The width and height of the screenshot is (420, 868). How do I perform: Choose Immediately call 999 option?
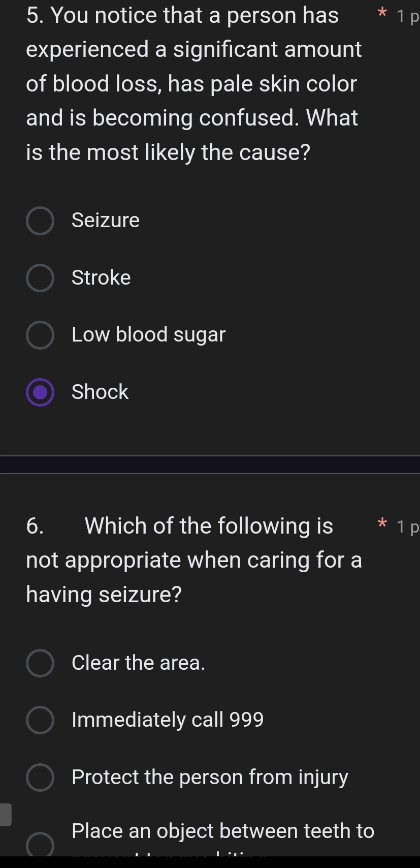[40, 720]
